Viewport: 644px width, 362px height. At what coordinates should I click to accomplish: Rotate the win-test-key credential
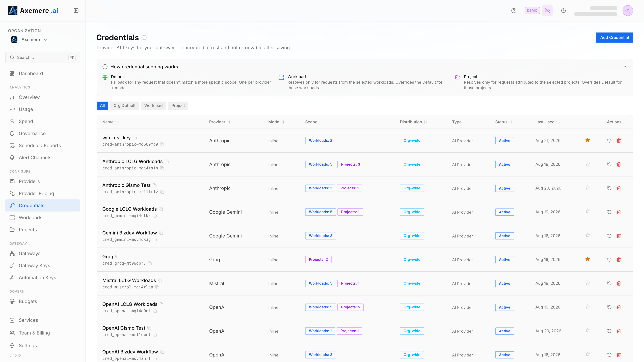(609, 141)
